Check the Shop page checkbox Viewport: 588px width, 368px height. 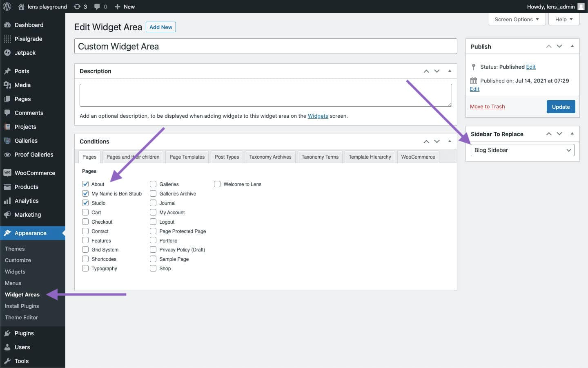(153, 268)
